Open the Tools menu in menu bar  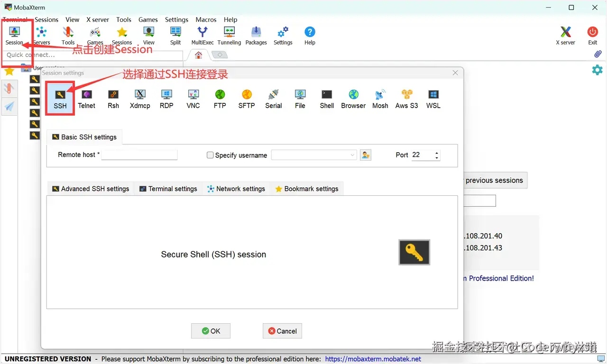coord(124,19)
